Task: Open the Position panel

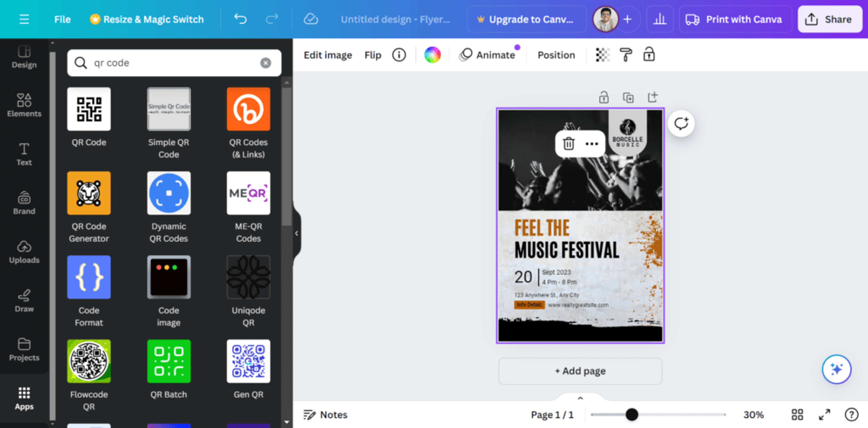Action: tap(556, 55)
